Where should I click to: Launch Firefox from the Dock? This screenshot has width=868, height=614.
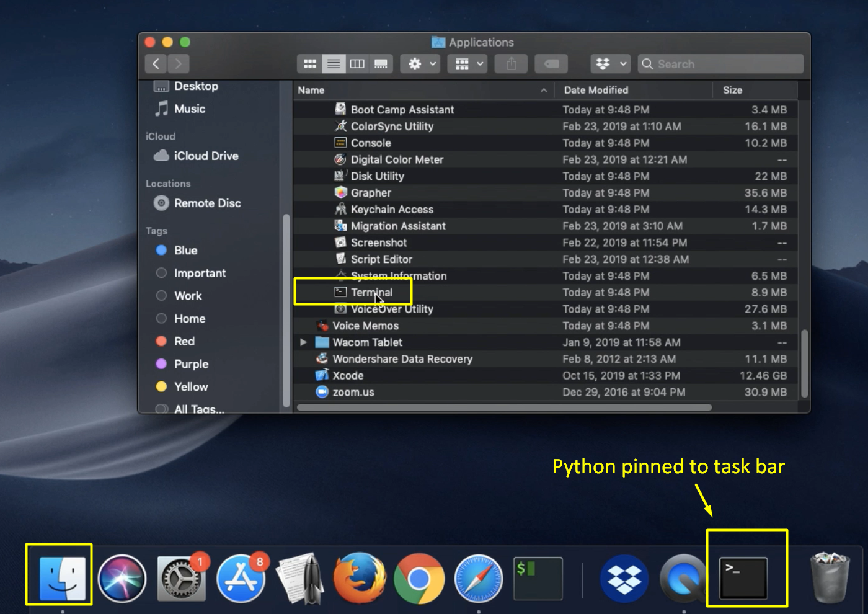coord(360,578)
